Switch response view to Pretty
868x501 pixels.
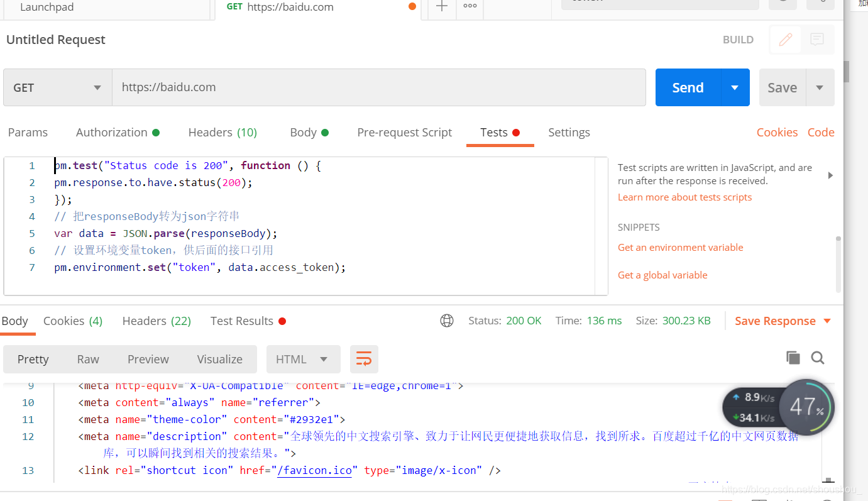[33, 359]
